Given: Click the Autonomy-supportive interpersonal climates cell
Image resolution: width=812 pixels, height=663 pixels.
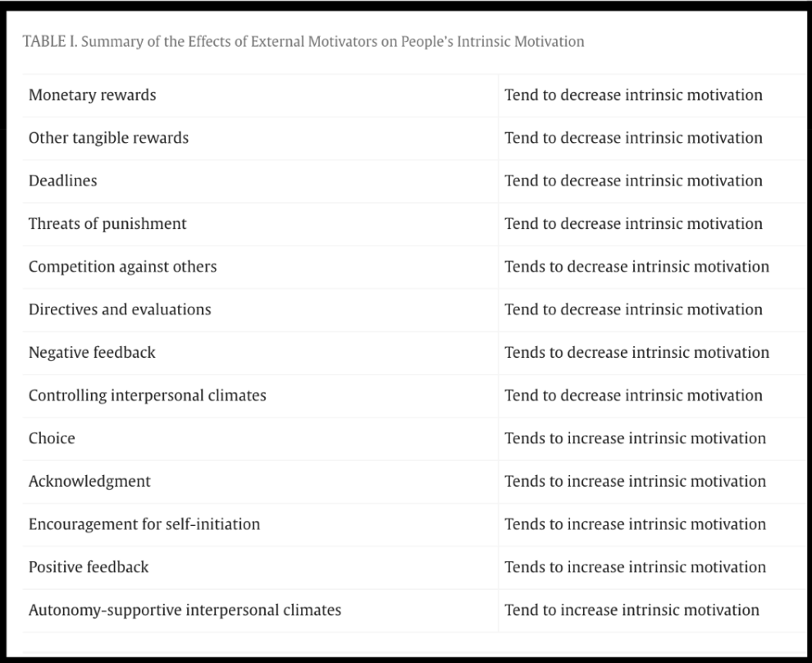Looking at the screenshot, I should [x=185, y=610].
